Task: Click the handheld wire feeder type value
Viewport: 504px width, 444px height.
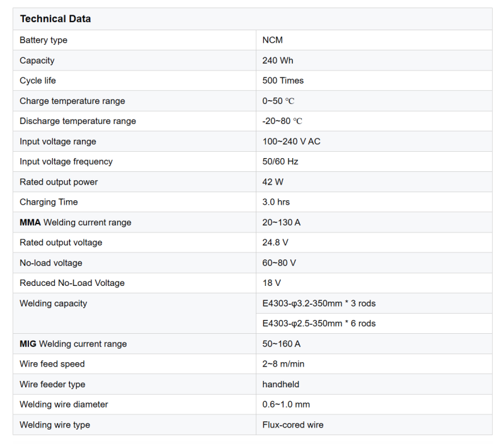Action: pyautogui.click(x=281, y=384)
